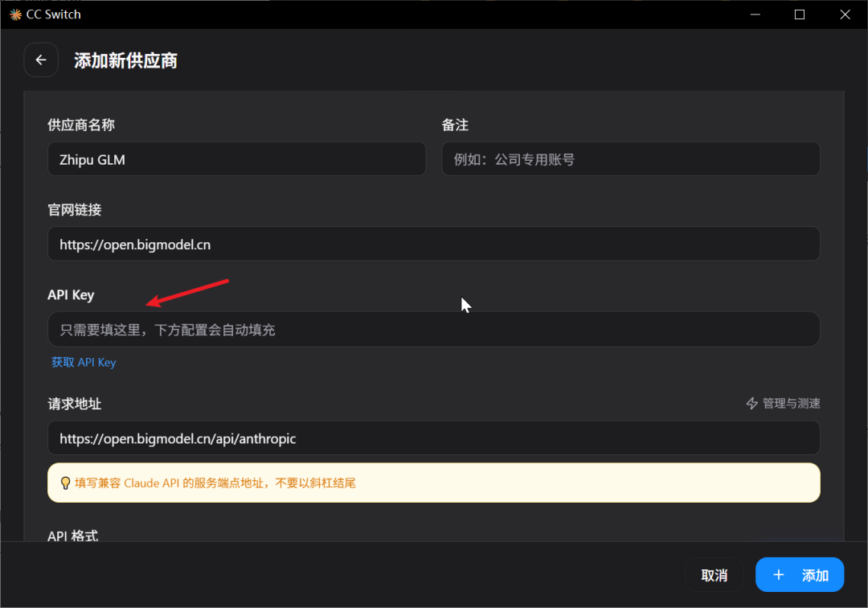Click the 供应商名称 label
This screenshot has width=868, height=608.
pos(81,125)
